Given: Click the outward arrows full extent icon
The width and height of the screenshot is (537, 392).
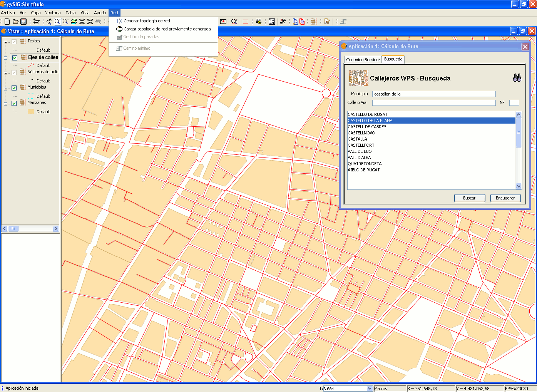Looking at the screenshot, I should click(x=90, y=22).
